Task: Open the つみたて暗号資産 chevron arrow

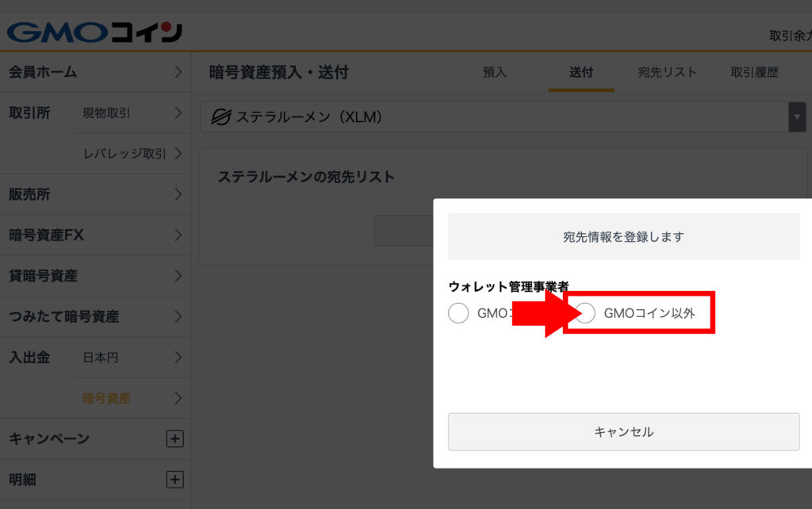Action: [178, 316]
